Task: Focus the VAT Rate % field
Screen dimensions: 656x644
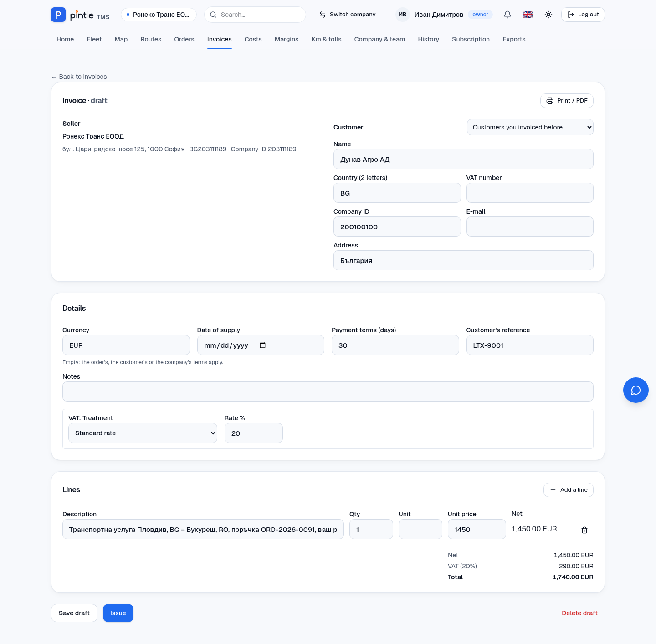Action: 254,433
